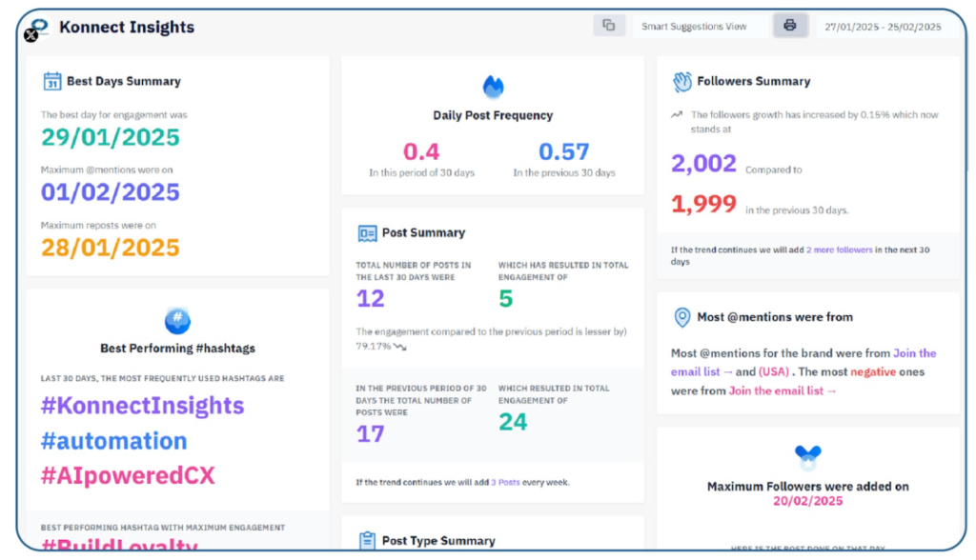
Task: Click the Best Days Summary calendar icon
Action: [x=52, y=81]
